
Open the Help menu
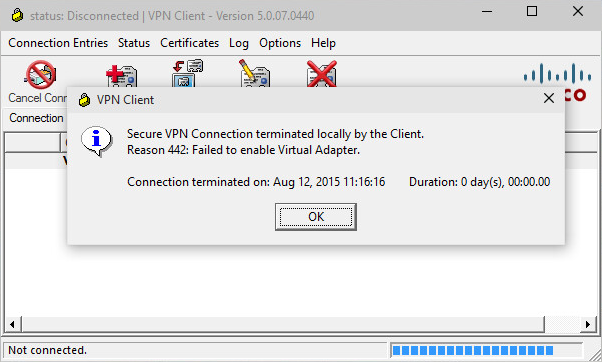[x=323, y=43]
